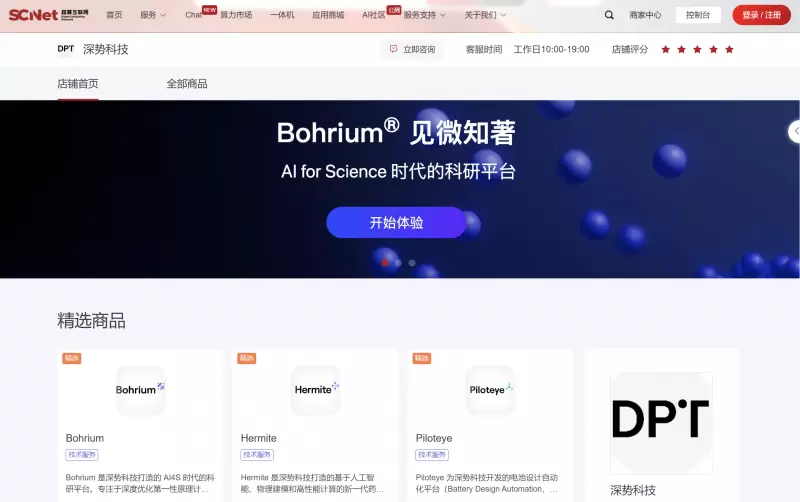The width and height of the screenshot is (800, 502).
Task: Open the search magnifier icon
Action: click(609, 15)
